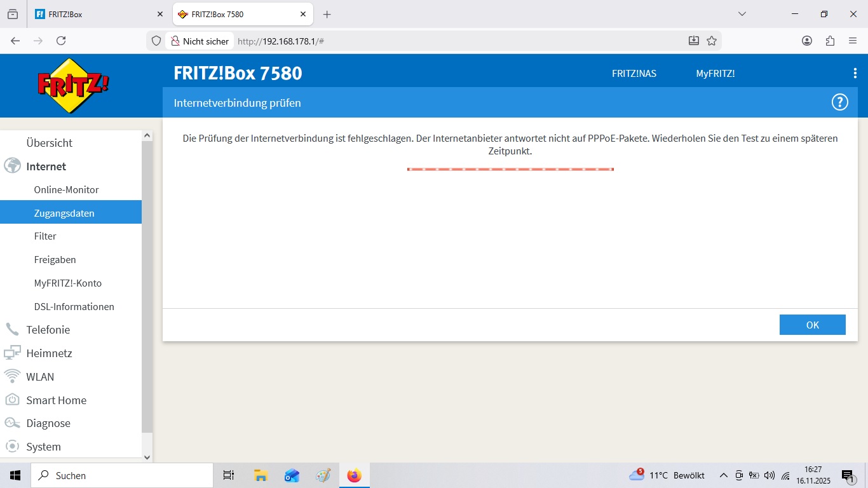Click the FRITZ! logo

point(73,86)
